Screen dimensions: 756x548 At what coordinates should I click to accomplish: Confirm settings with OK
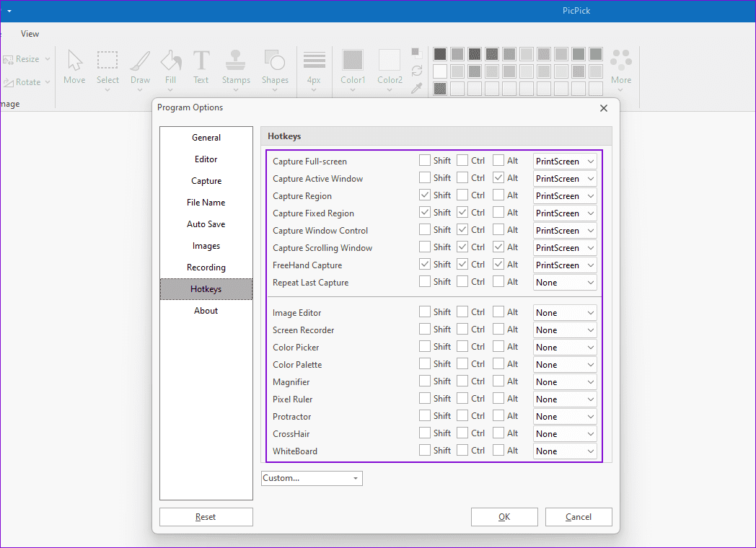click(x=504, y=516)
